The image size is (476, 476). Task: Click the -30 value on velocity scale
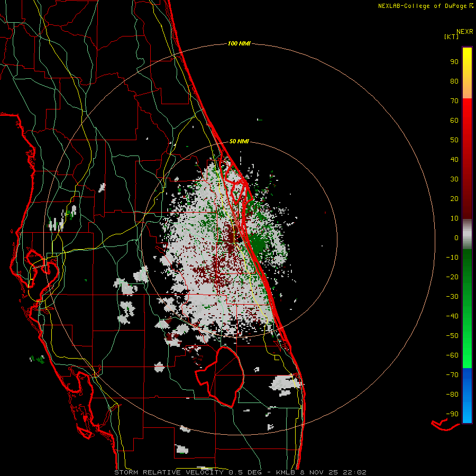pyautogui.click(x=452, y=297)
